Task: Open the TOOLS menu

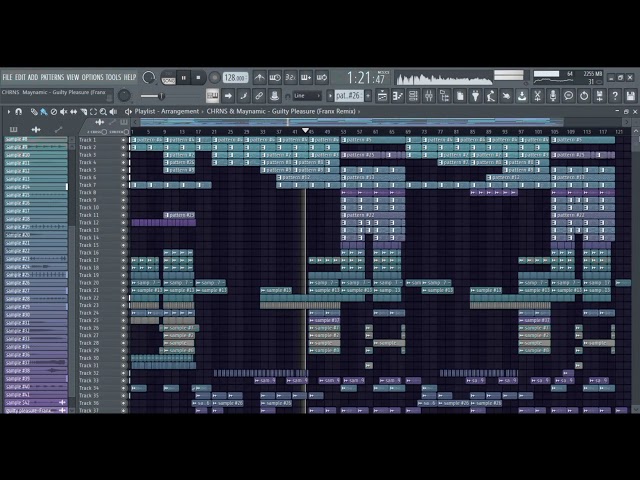Action: tap(113, 77)
